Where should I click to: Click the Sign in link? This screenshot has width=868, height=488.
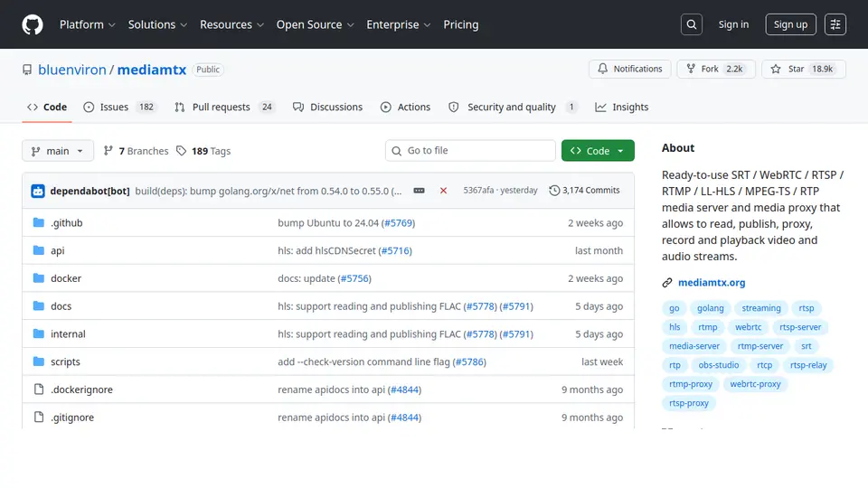[733, 24]
